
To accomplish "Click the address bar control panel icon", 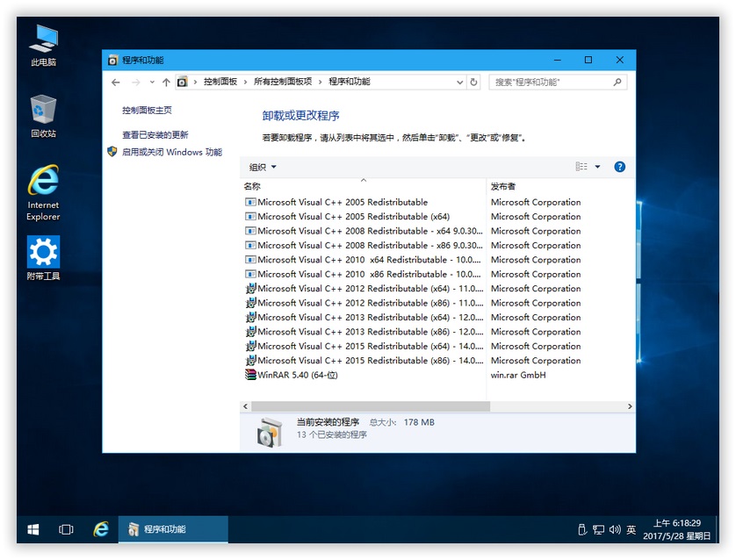I will click(183, 83).
